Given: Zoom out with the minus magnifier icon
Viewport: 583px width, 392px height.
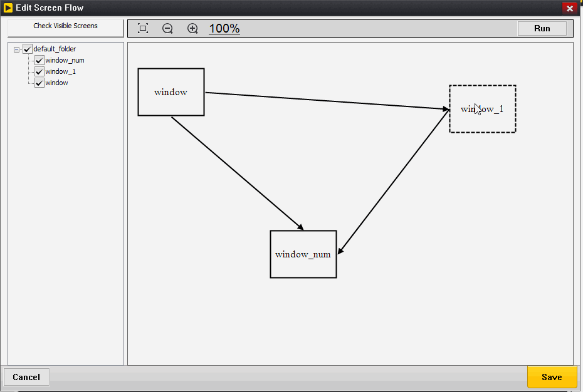Looking at the screenshot, I should pos(167,29).
